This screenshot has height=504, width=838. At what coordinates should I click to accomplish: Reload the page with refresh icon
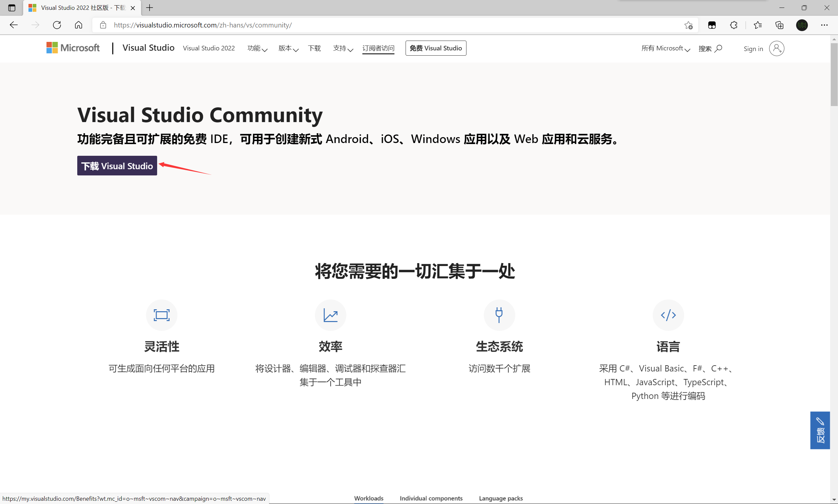coord(57,25)
